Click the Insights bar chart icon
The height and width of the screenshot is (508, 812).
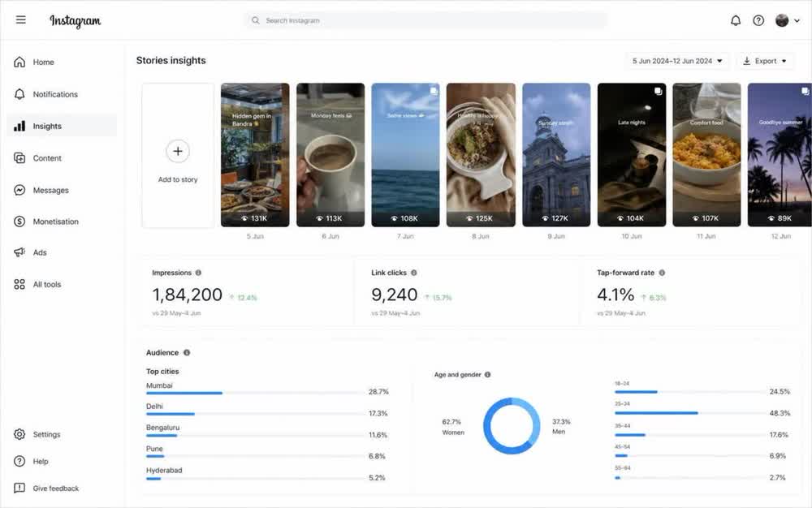click(19, 126)
